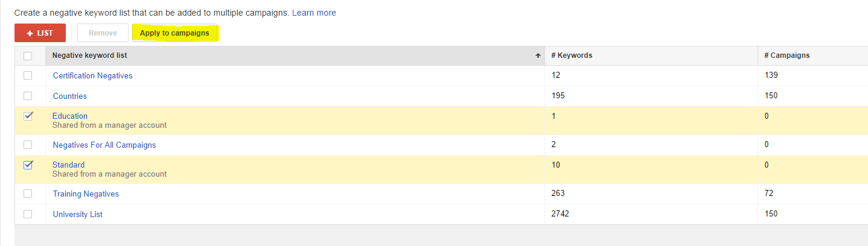Check the Countries row checkbox

(x=28, y=96)
